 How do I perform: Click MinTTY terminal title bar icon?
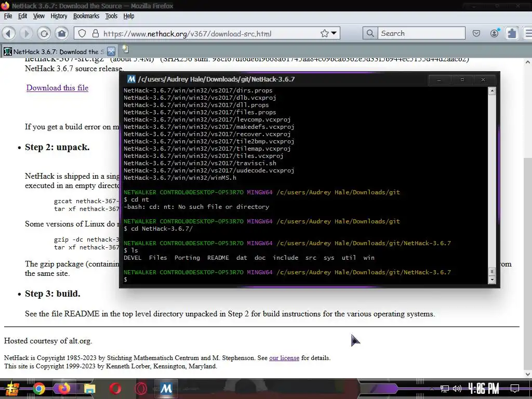[131, 79]
